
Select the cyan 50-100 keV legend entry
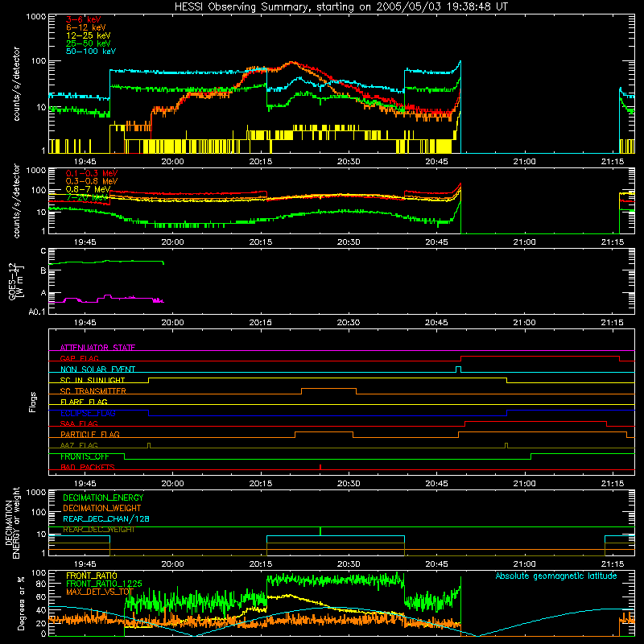coord(91,52)
